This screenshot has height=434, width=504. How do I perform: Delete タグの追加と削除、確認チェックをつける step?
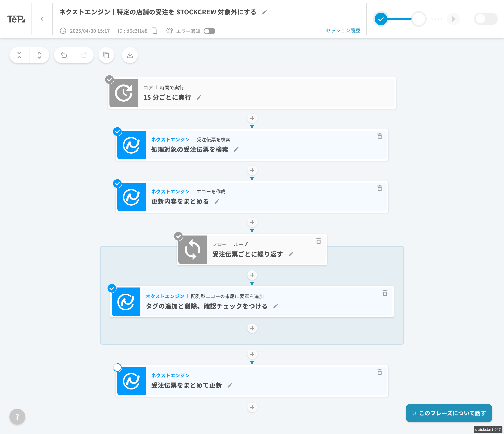tap(385, 293)
